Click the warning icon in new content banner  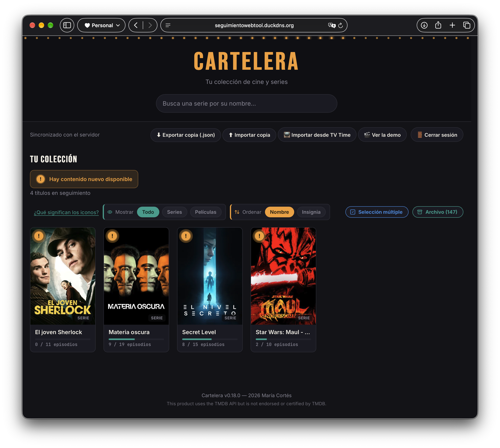click(x=41, y=179)
